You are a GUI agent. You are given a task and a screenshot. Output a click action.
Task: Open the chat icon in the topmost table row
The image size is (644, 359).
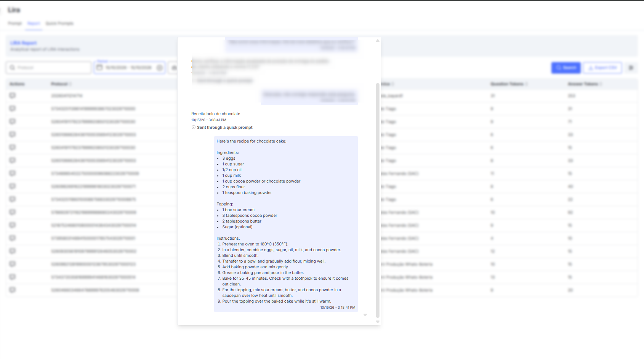pos(13,96)
